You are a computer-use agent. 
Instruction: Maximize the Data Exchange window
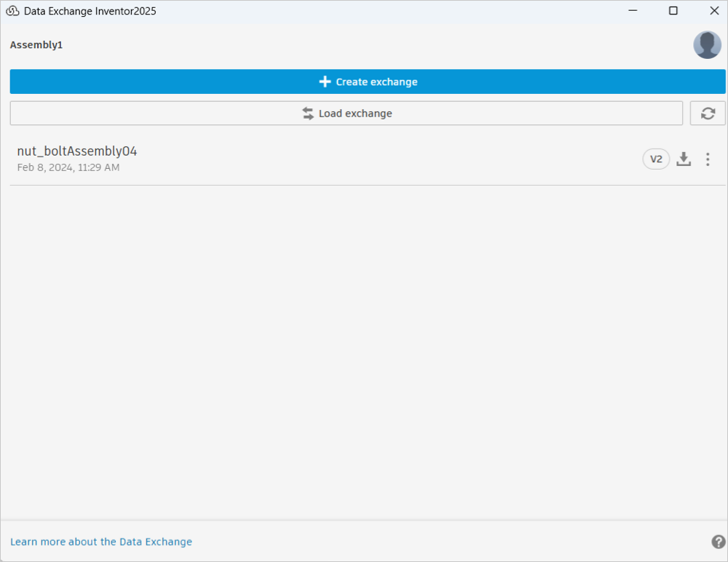click(673, 11)
